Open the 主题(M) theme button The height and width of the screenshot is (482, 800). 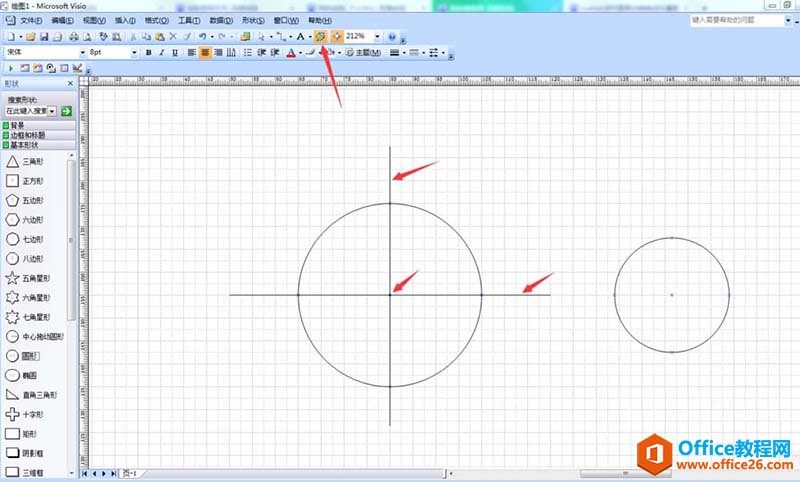[x=363, y=53]
